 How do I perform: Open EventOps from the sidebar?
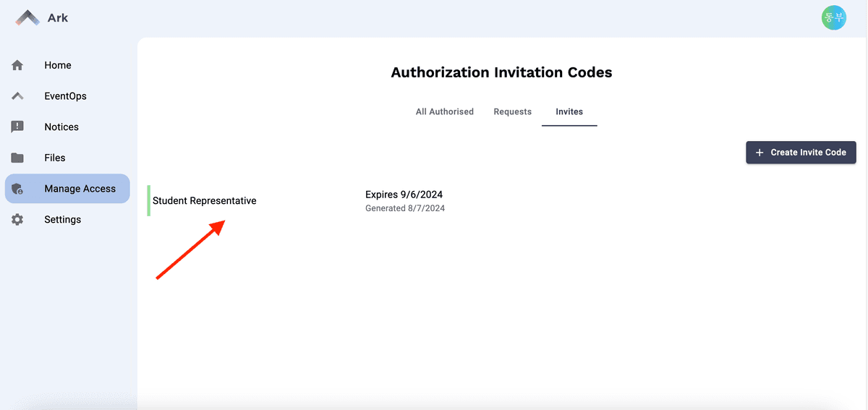[x=65, y=96]
